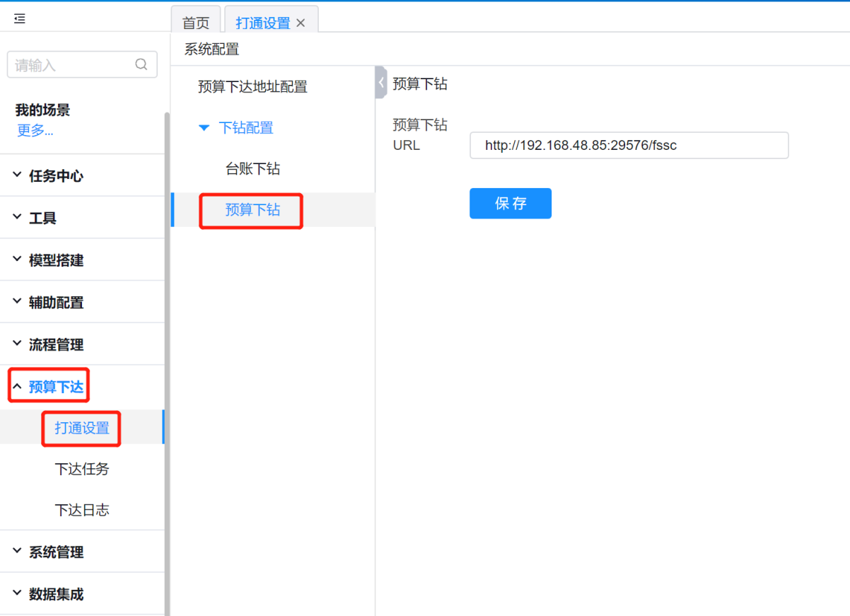Expand the 任务中心 menu section
This screenshot has width=850, height=616.
pos(55,176)
